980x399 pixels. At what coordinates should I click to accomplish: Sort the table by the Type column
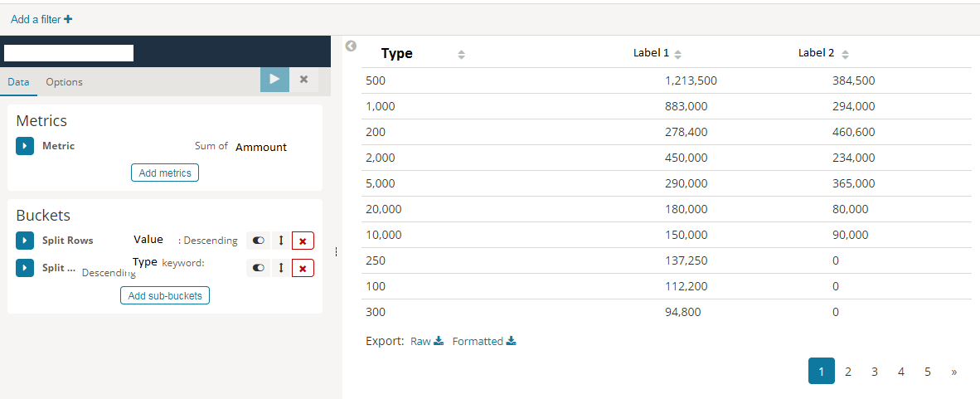click(461, 55)
